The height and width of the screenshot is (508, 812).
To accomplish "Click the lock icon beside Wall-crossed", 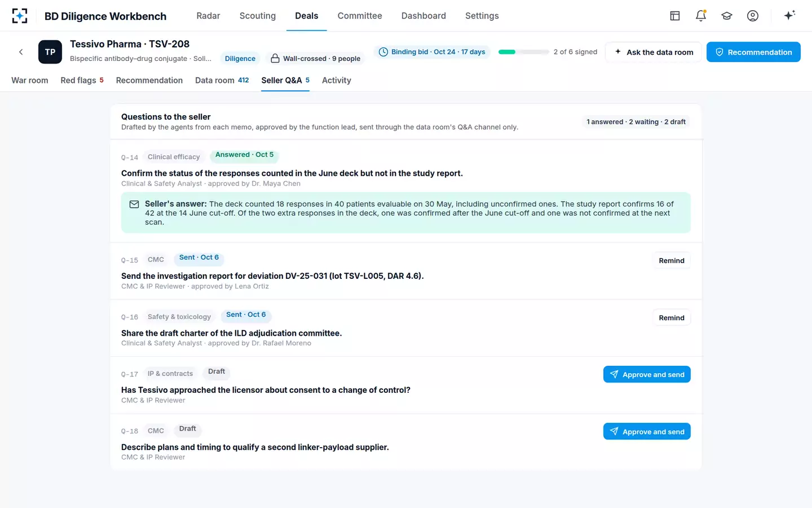I will 275,58.
